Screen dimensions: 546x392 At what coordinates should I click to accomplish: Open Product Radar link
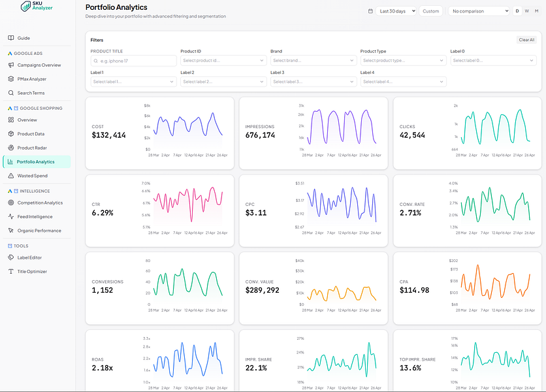pos(37,148)
